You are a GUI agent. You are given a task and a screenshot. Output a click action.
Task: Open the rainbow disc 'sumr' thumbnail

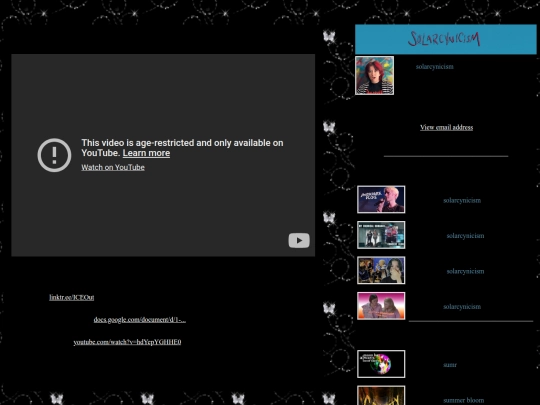(x=381, y=364)
